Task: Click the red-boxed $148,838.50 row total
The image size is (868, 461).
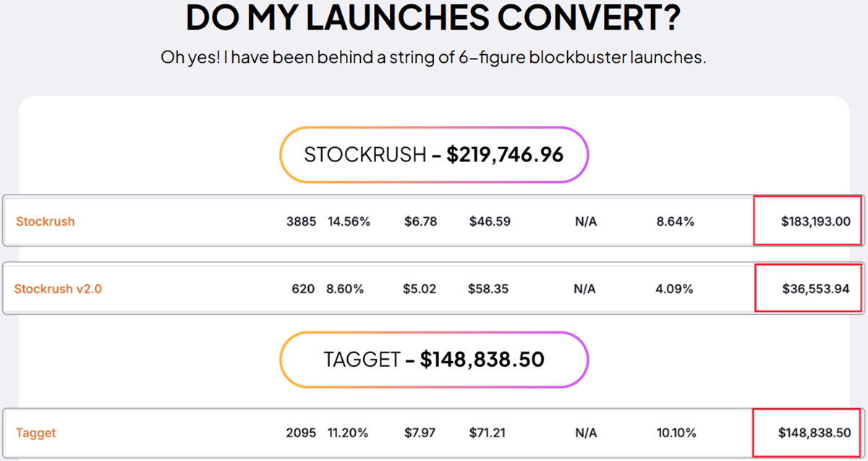Action: pyautogui.click(x=814, y=433)
